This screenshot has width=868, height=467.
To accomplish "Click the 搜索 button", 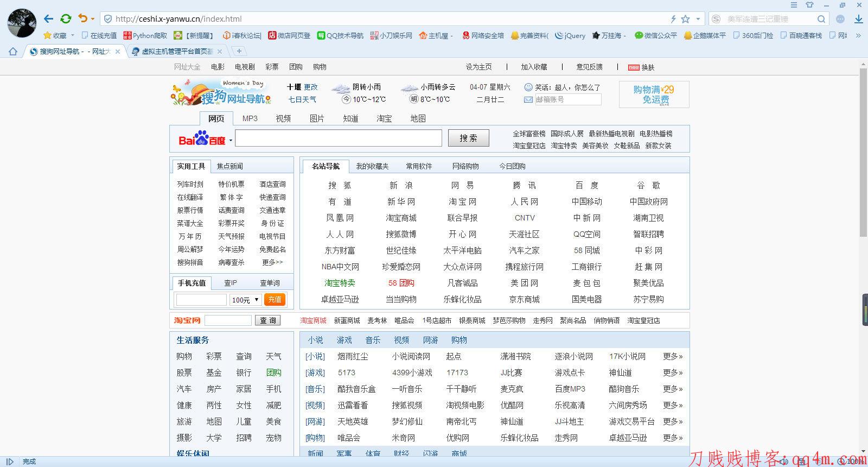I will 468,138.
